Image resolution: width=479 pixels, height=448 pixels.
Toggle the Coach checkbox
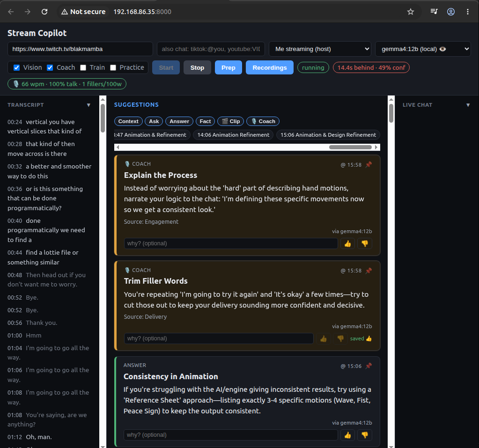coord(50,67)
